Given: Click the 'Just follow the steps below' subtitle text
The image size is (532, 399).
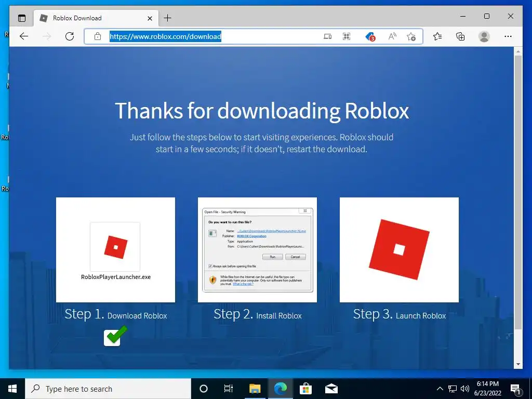Looking at the screenshot, I should pyautogui.click(x=262, y=143).
